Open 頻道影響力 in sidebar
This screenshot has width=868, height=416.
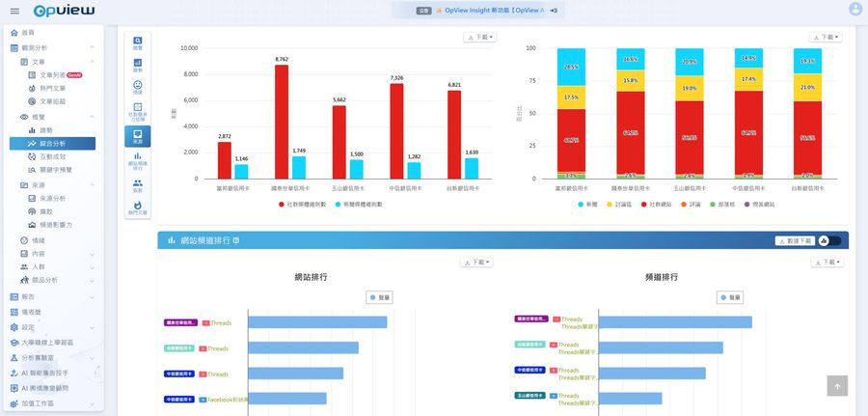point(55,225)
